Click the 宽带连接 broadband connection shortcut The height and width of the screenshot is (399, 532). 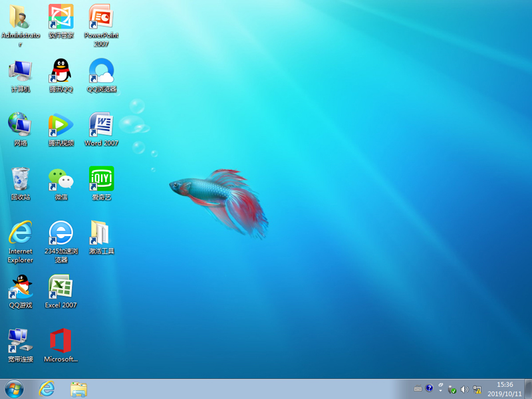point(20,341)
